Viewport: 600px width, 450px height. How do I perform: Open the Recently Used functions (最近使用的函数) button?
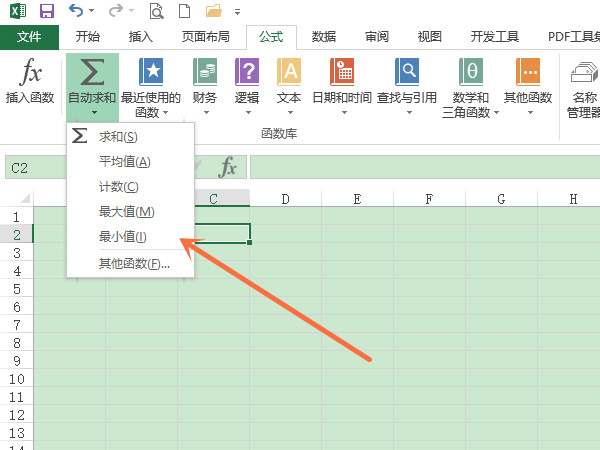point(151,85)
